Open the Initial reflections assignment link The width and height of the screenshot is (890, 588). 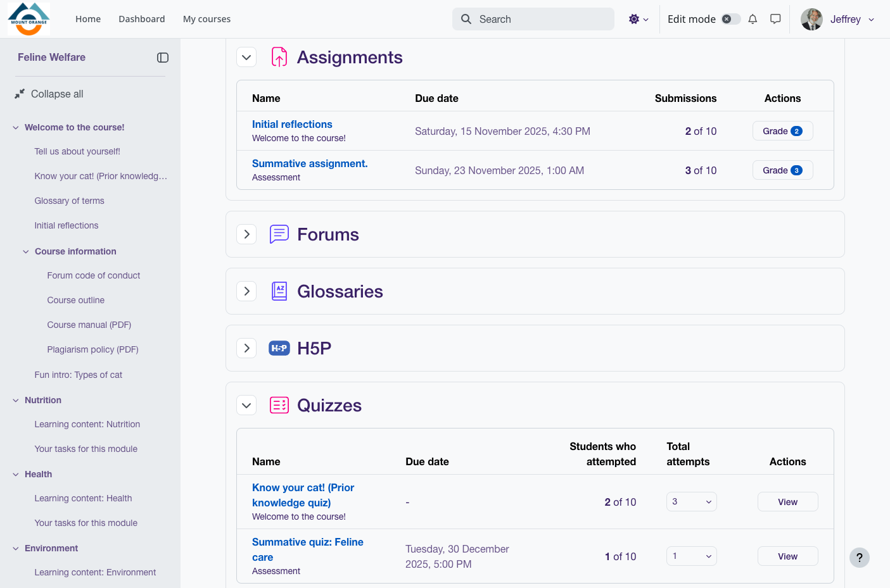[292, 124]
